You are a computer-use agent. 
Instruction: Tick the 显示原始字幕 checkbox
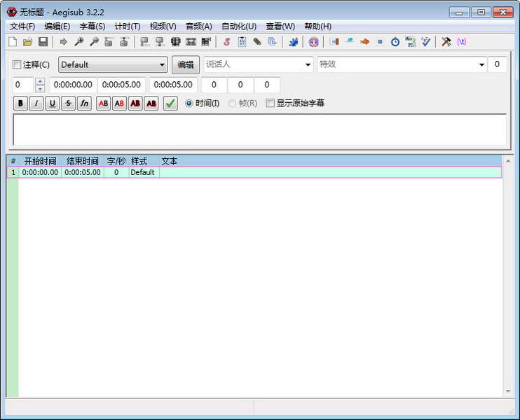tap(271, 104)
